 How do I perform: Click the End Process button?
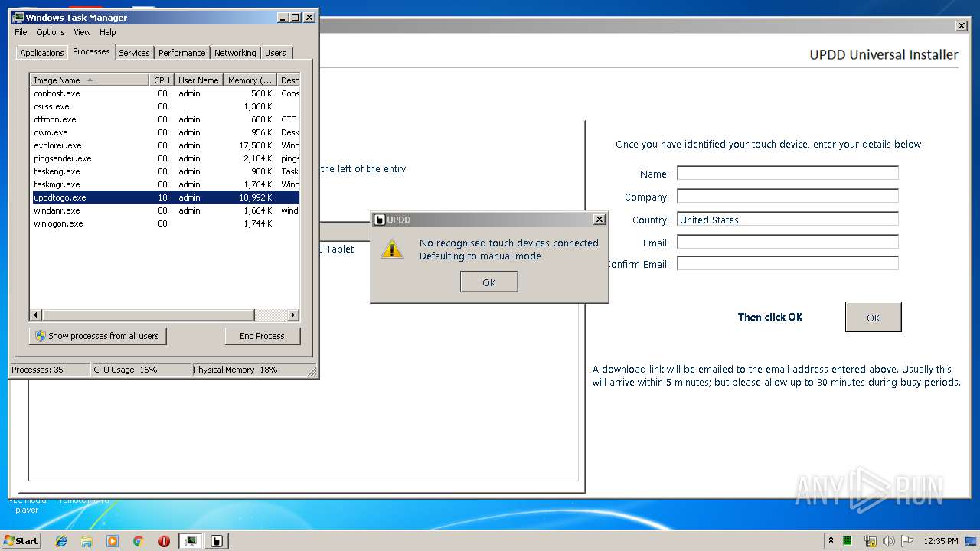tap(263, 336)
